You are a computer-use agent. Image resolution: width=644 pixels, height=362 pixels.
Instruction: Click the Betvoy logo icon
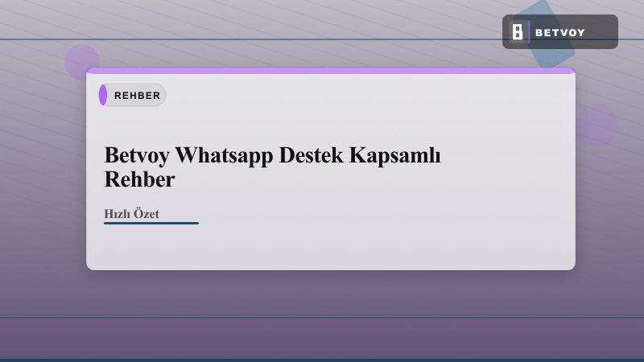coord(518,32)
